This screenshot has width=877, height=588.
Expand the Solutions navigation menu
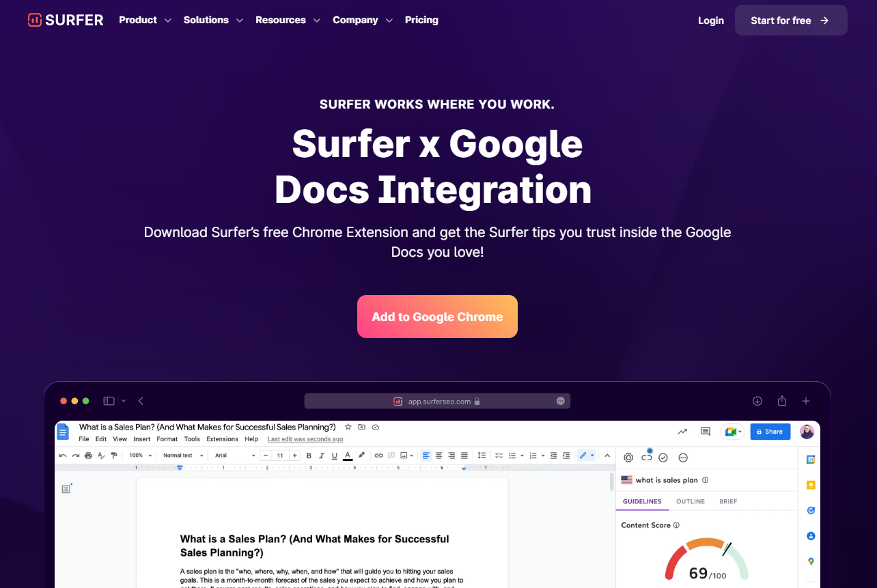point(213,20)
